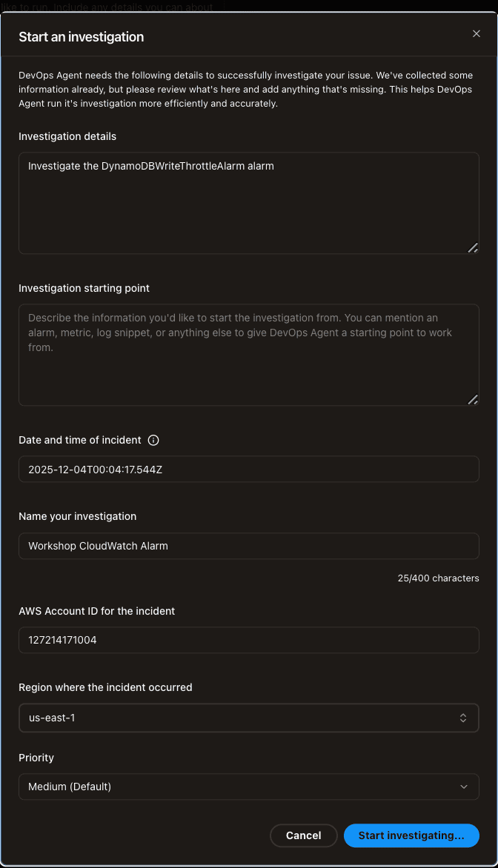The width and height of the screenshot is (498, 868).
Task: Click the "Priority" field label
Action: [36, 758]
